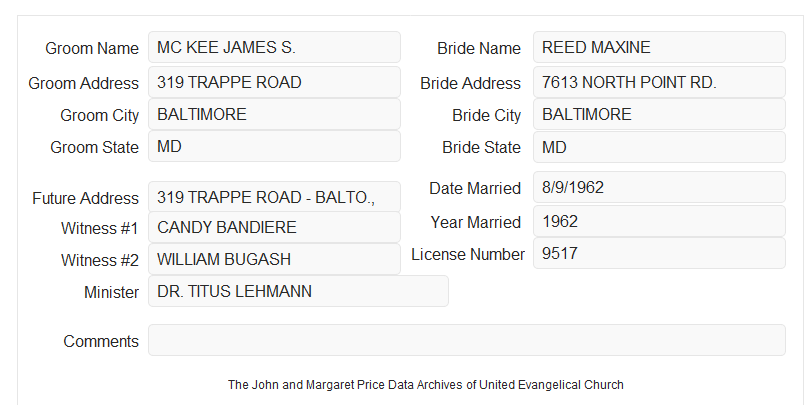Click the Minister field with Dr. Titus Lehmann
Screen dimensions: 805x405
pos(298,291)
